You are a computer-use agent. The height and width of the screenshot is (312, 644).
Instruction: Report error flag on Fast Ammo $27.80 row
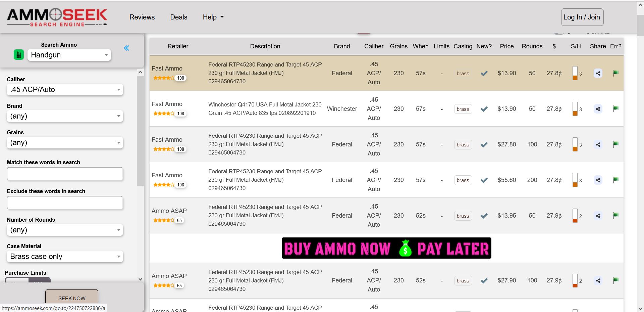coord(616,144)
